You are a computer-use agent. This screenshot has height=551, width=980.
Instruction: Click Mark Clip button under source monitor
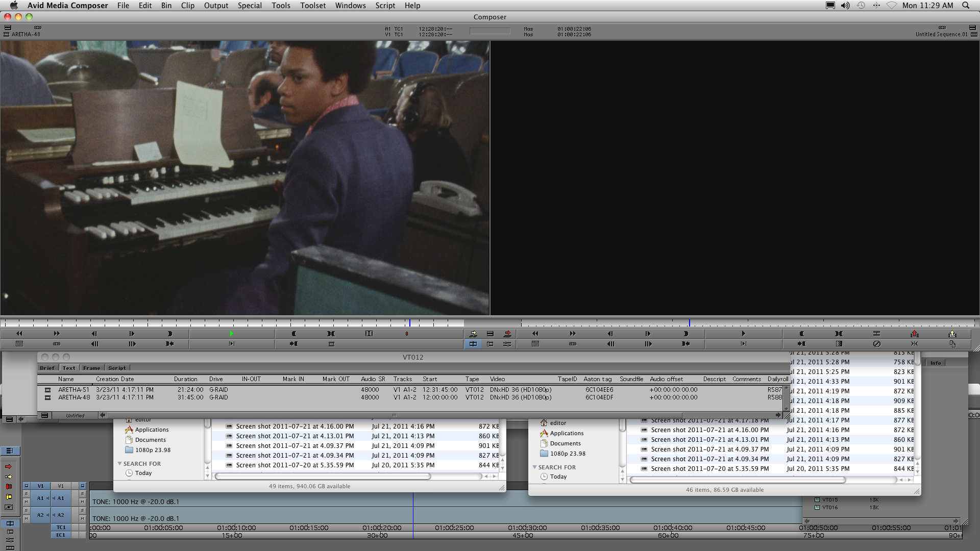pos(331,334)
